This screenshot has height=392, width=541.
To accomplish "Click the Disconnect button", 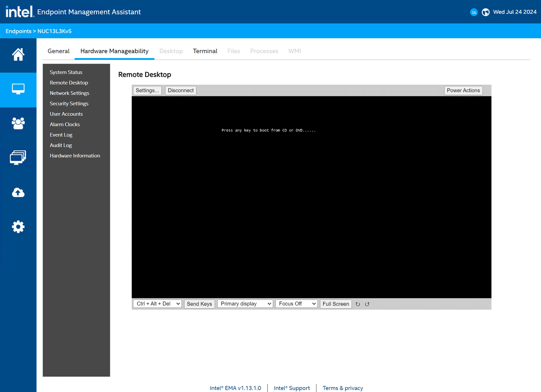I will point(181,91).
